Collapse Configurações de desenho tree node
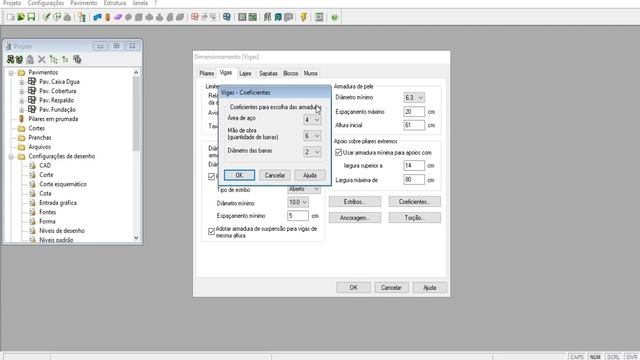640x360 pixels. [11, 156]
